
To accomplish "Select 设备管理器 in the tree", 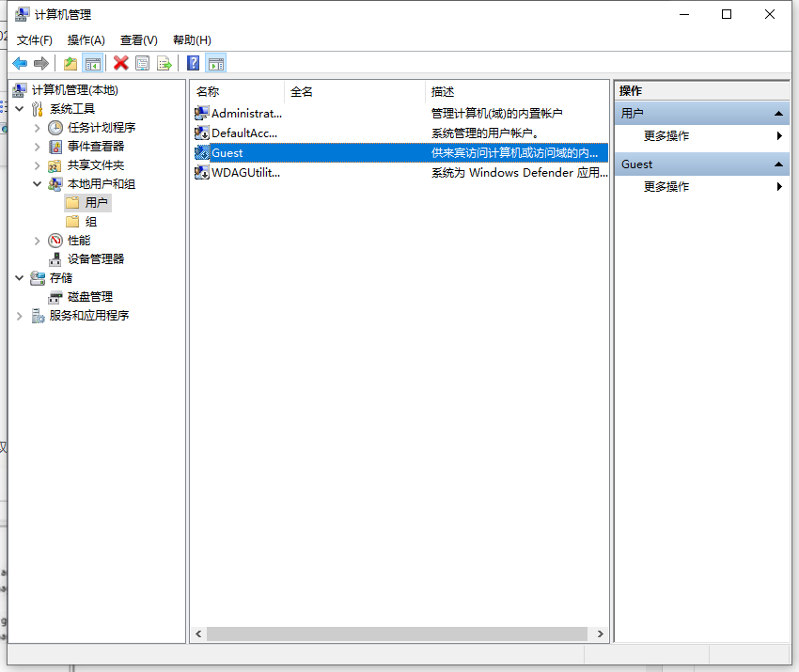I will 95,259.
